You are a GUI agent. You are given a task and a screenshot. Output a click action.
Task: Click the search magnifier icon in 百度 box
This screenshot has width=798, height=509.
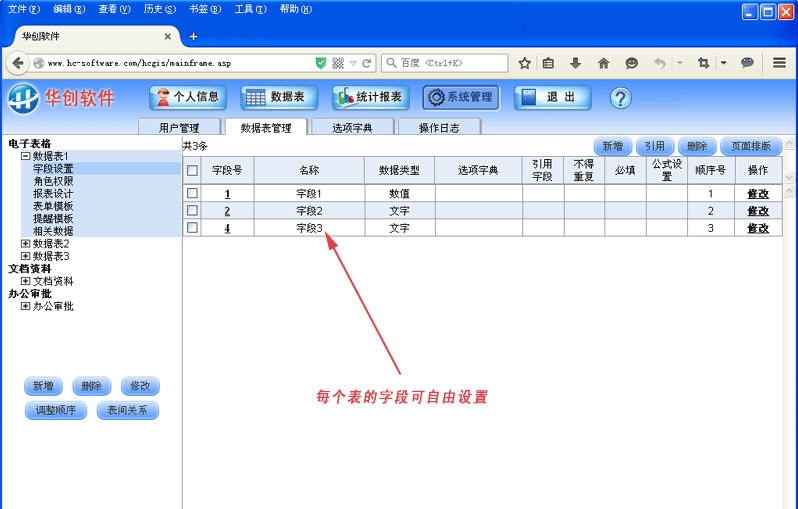[x=391, y=63]
